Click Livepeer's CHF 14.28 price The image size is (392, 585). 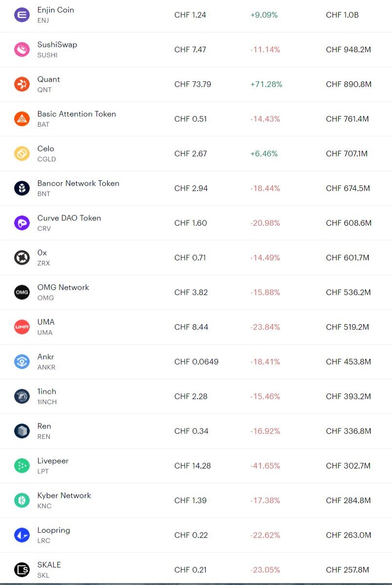pos(193,466)
